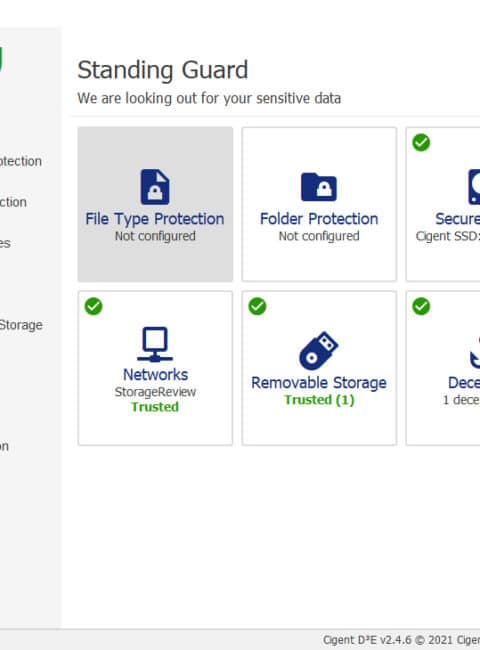The height and width of the screenshot is (650, 480).
Task: Click the Removable Storage USB drive icon
Action: click(x=319, y=351)
